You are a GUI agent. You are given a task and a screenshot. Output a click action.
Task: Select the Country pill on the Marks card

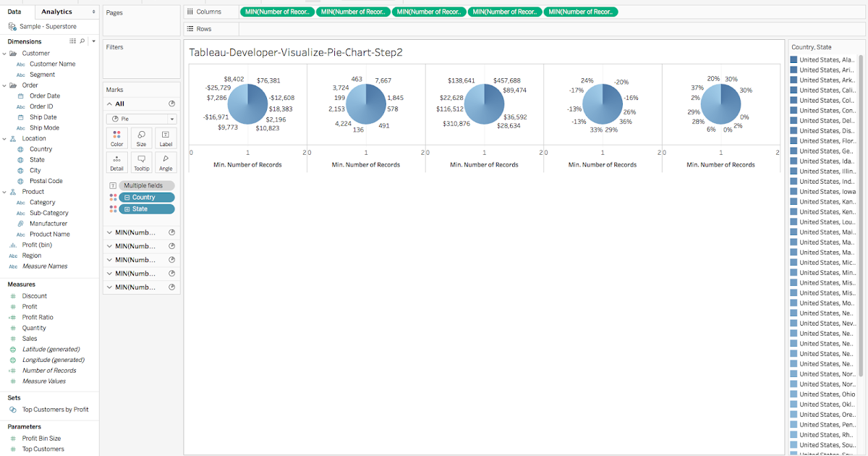147,197
